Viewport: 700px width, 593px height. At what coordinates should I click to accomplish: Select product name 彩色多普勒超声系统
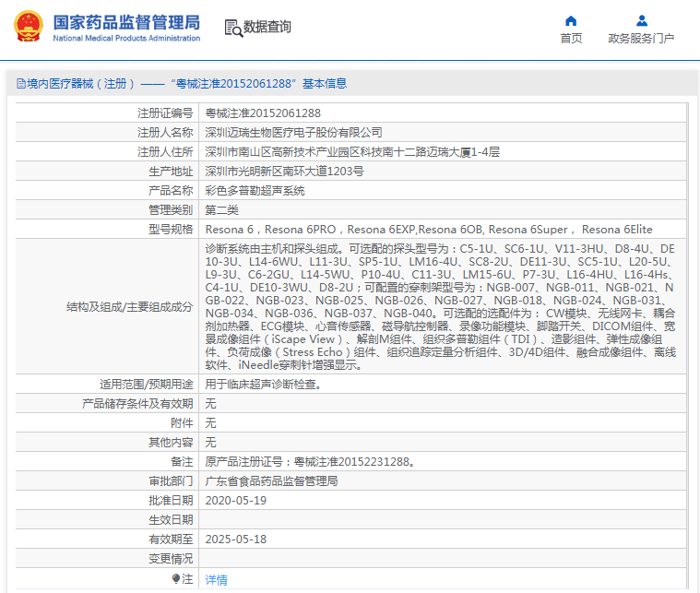pyautogui.click(x=442, y=191)
